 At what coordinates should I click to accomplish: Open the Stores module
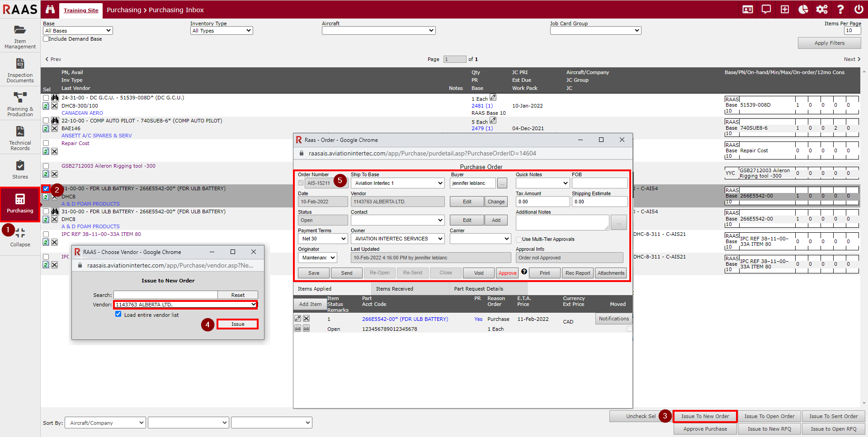(x=20, y=169)
